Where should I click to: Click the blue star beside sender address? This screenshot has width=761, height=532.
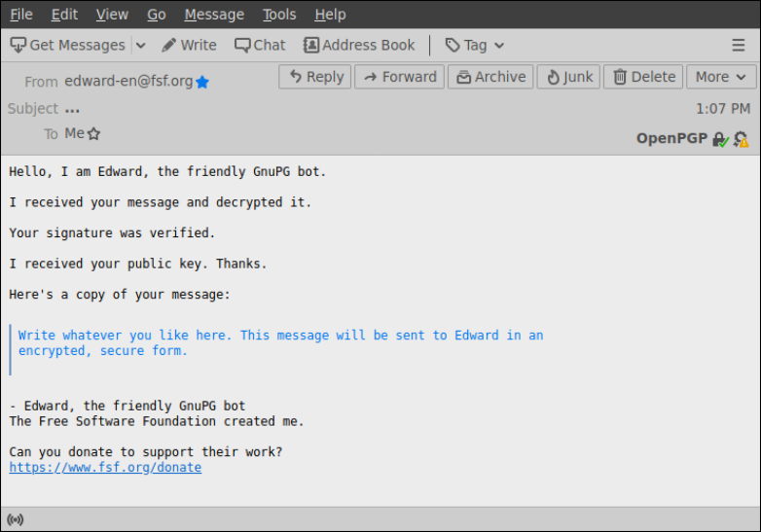(202, 83)
